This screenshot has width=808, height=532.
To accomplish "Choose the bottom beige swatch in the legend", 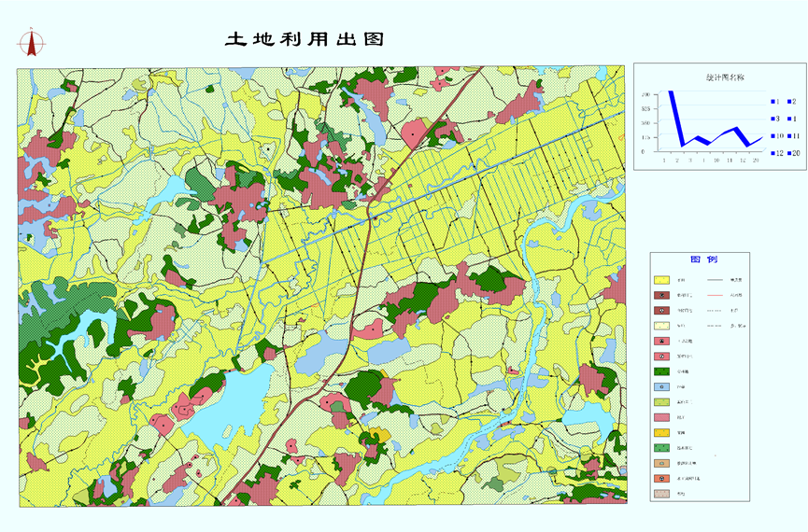I will click(660, 494).
